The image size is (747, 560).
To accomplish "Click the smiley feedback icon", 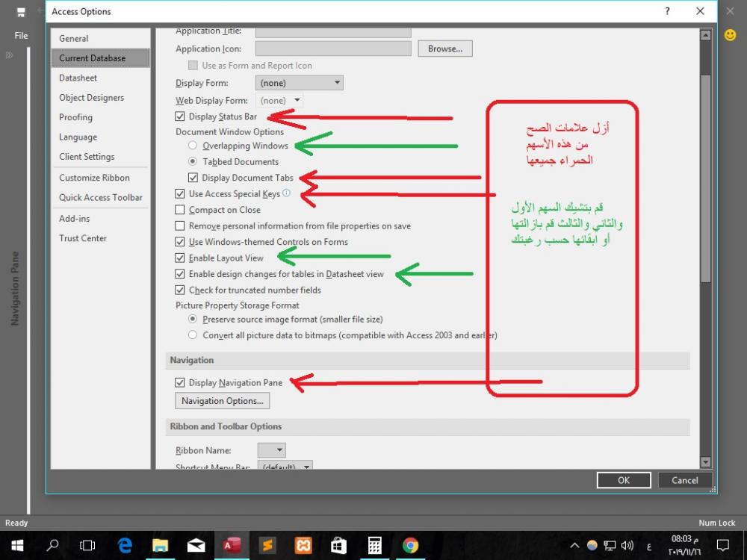I will [730, 35].
